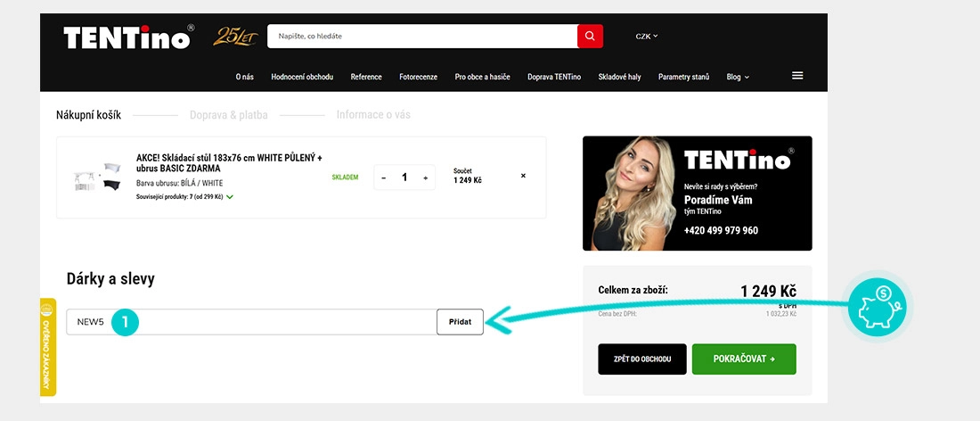Click the Přidat coupon button
Image resolution: width=980 pixels, height=421 pixels.
pos(460,322)
